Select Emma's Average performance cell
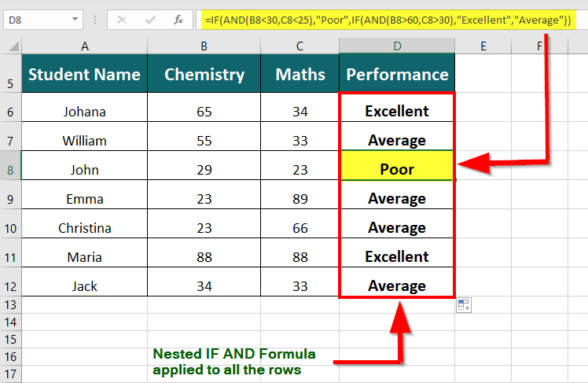Image resolution: width=588 pixels, height=383 pixels. (397, 195)
